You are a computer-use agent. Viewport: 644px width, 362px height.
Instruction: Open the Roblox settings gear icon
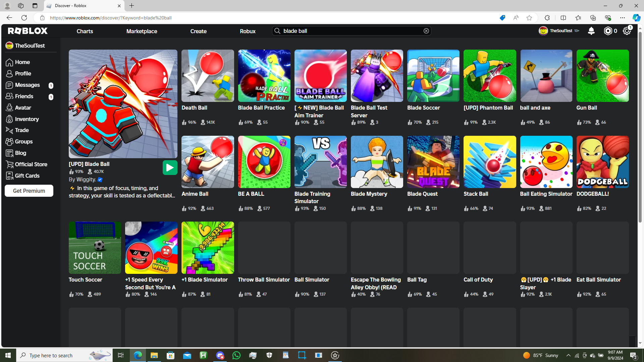tap(627, 31)
